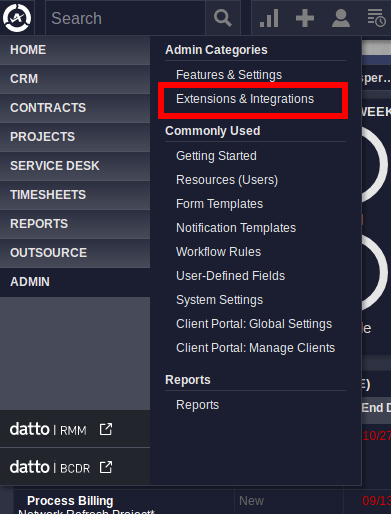Open System Settings link

219,300
